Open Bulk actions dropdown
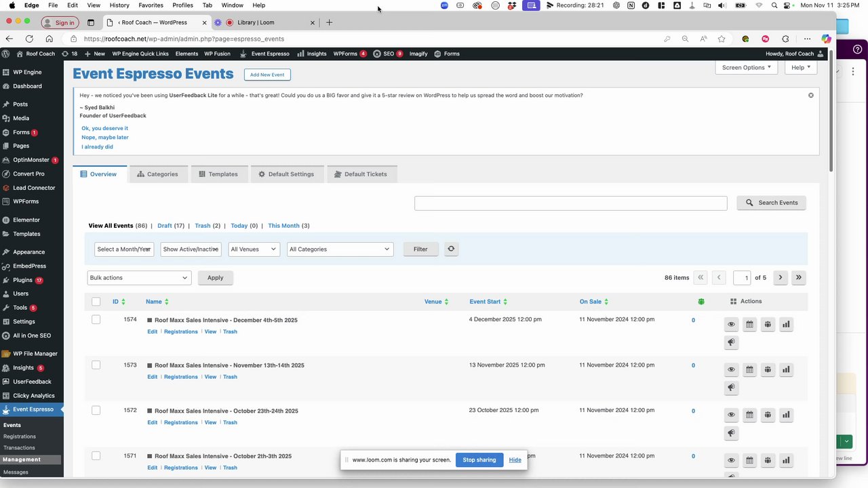868x488 pixels. [x=139, y=277]
